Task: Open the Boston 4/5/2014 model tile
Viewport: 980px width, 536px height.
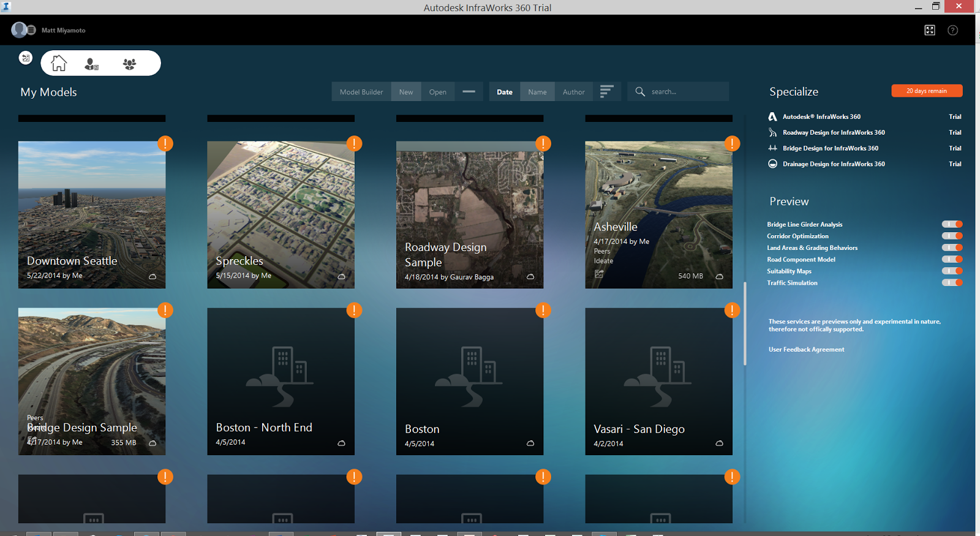Action: [x=470, y=382]
